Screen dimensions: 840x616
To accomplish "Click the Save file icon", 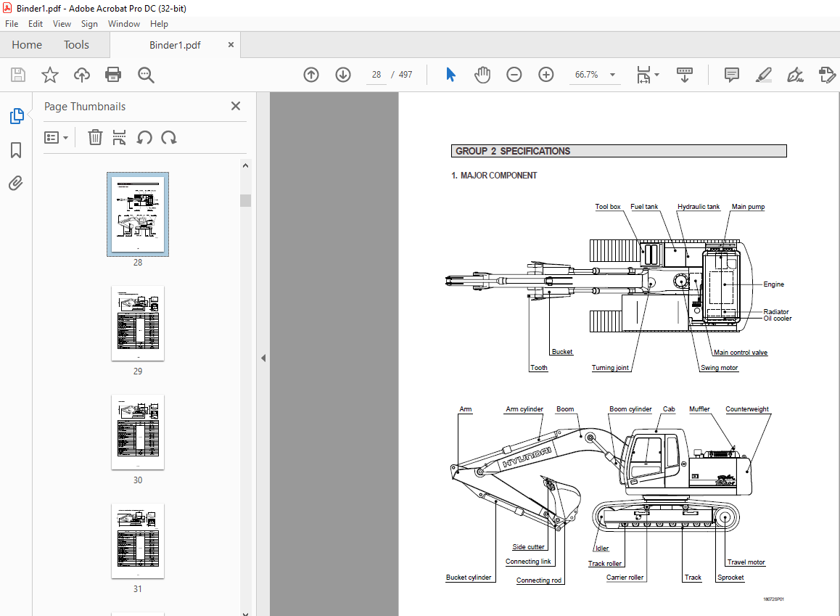I will click(18, 75).
